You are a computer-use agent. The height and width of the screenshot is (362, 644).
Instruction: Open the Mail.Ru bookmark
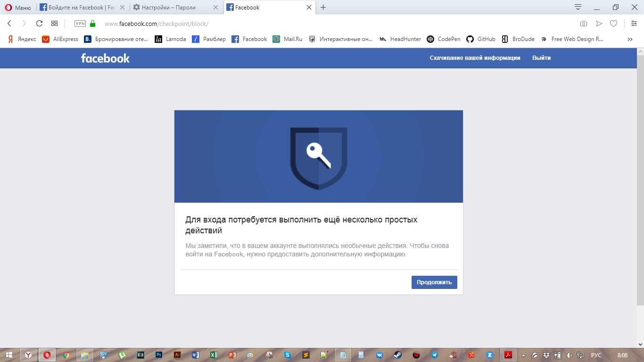287,39
